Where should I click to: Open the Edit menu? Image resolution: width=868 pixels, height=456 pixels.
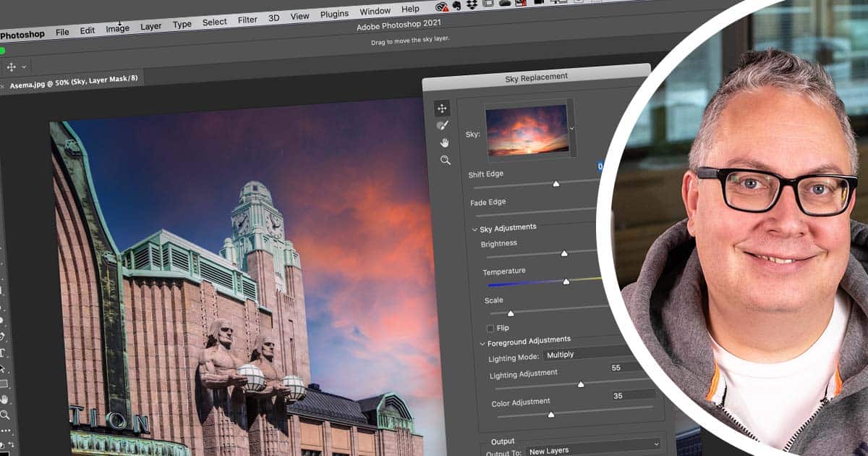click(x=88, y=30)
